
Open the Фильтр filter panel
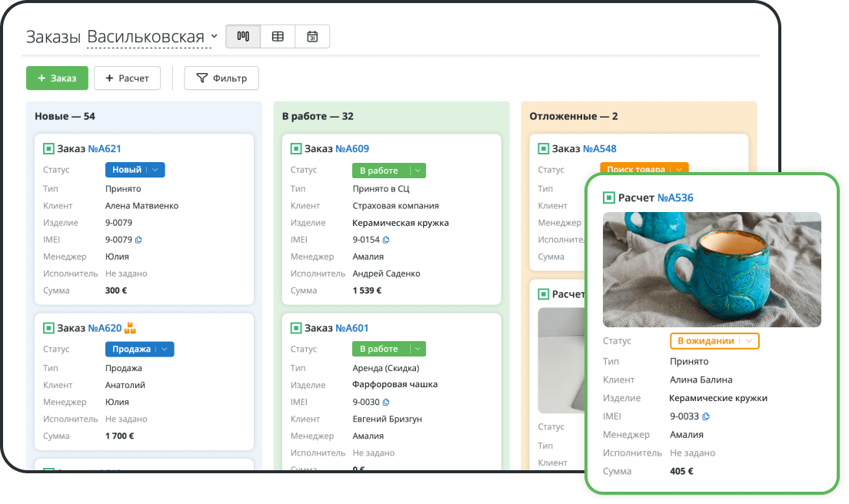(x=221, y=78)
